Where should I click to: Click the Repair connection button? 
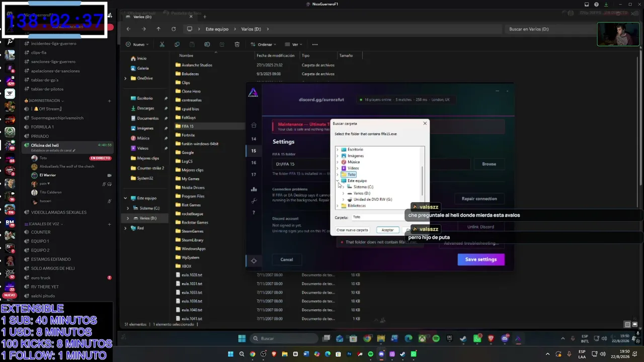click(479, 199)
